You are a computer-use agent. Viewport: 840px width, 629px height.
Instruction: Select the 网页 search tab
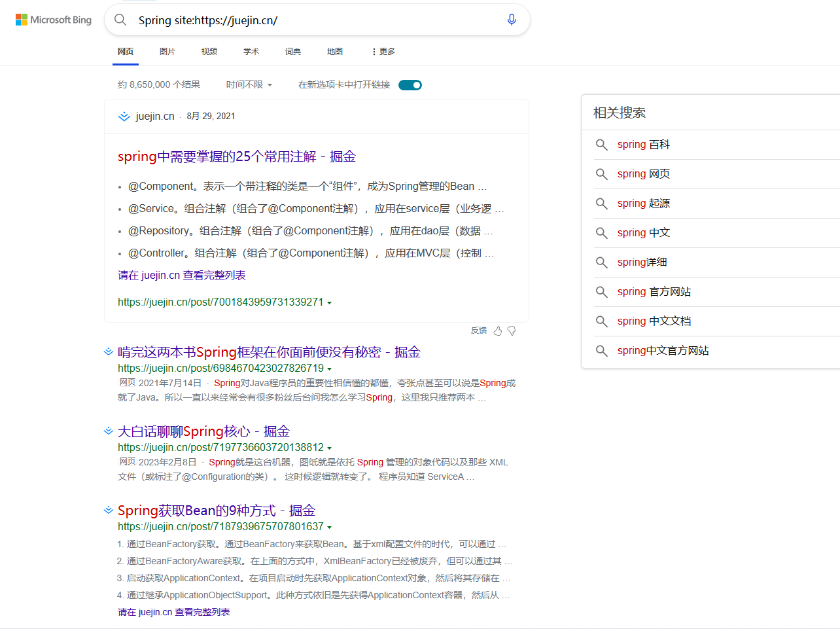click(126, 51)
